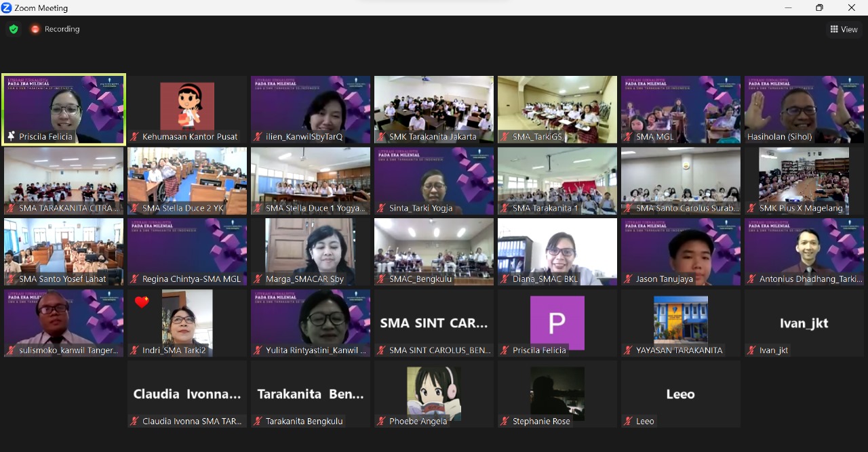
Task: Click muted mic icon beside Hasiholan (Sihol)
Action: [x=751, y=137]
